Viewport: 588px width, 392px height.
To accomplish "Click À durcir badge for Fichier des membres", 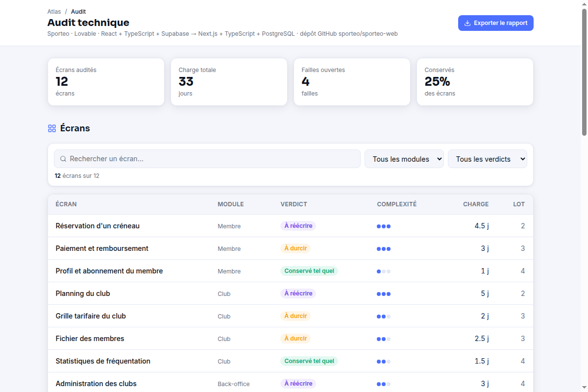I will 295,339.
